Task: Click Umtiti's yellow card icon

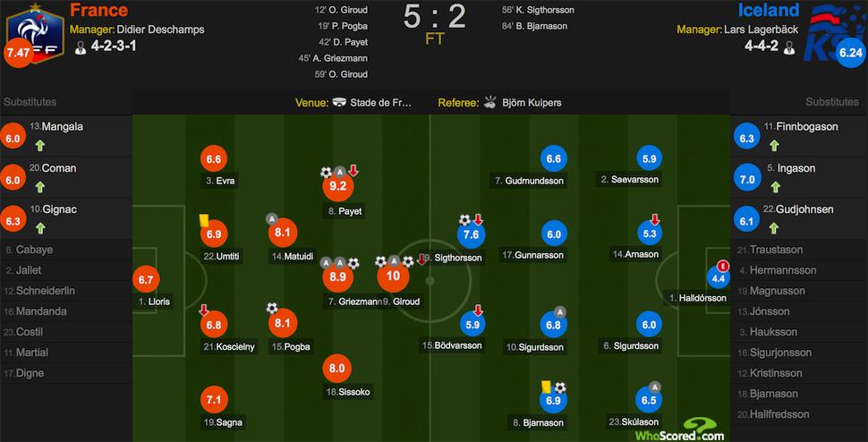Action: point(203,217)
